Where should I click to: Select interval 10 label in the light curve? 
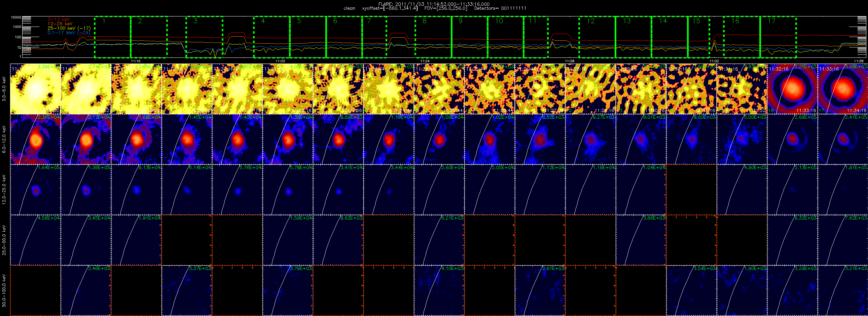tap(499, 21)
